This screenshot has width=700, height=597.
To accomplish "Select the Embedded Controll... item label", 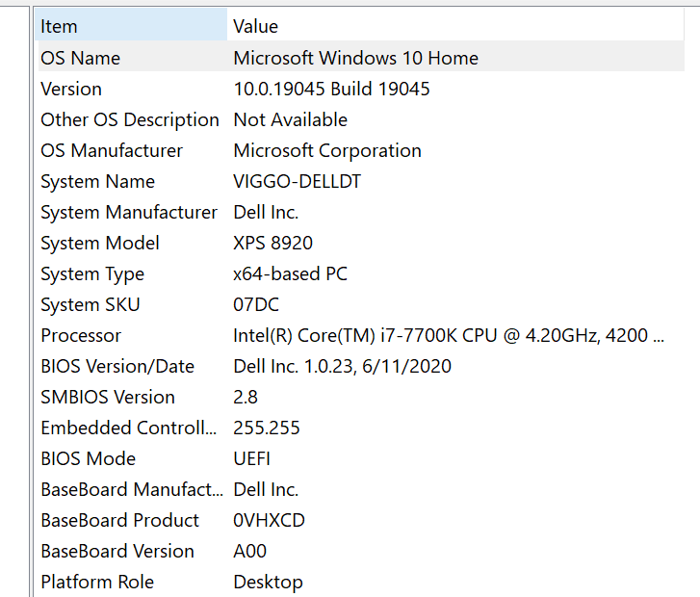I will pos(129,428).
